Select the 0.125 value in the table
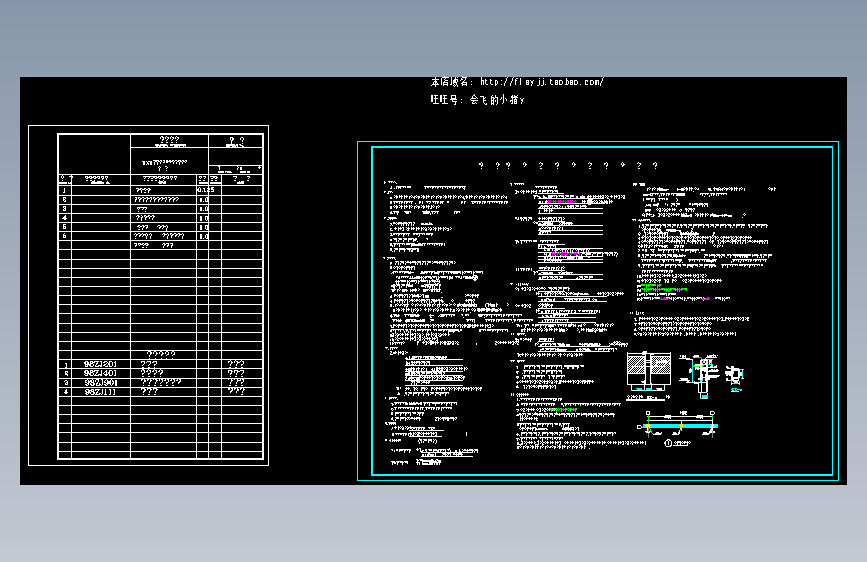Image resolution: width=867 pixels, height=562 pixels. 206,190
